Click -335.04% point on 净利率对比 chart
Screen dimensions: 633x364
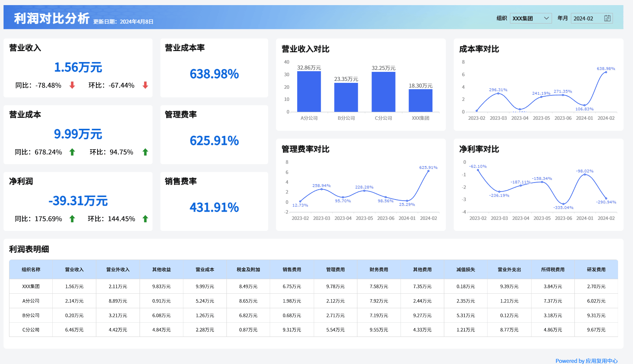563,204
